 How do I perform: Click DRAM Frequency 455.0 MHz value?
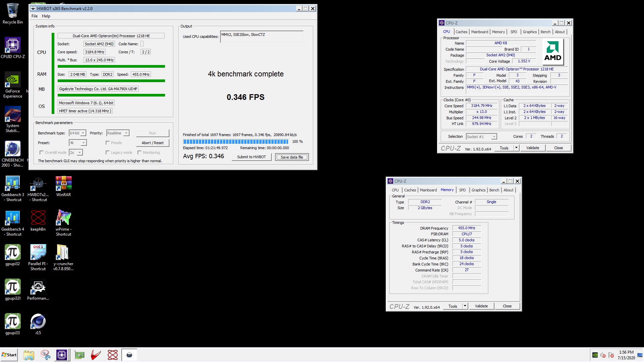click(467, 228)
